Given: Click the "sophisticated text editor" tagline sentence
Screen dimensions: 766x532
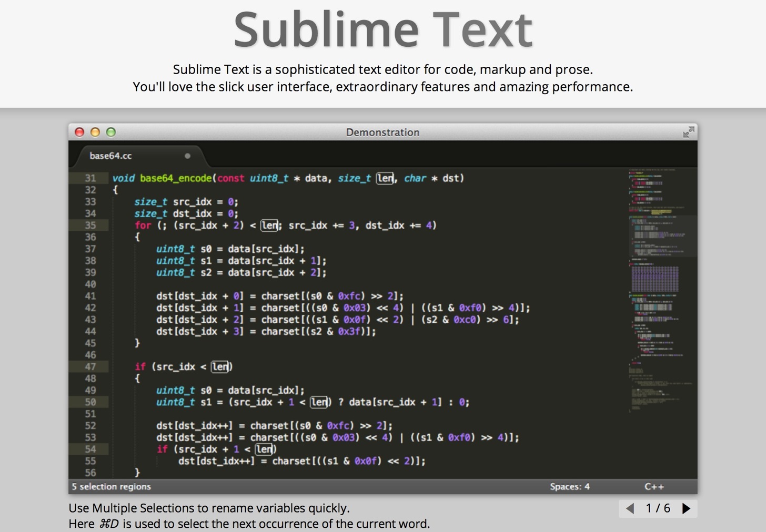Looking at the screenshot, I should tap(383, 69).
